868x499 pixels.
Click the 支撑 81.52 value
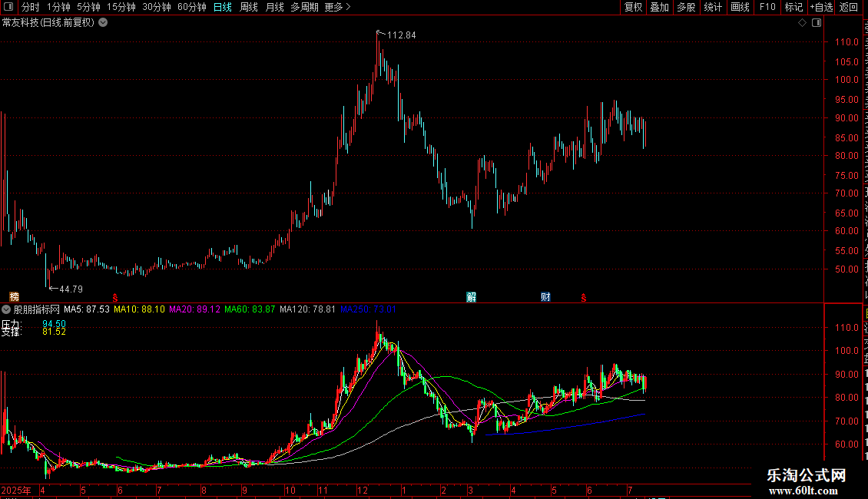tap(54, 332)
